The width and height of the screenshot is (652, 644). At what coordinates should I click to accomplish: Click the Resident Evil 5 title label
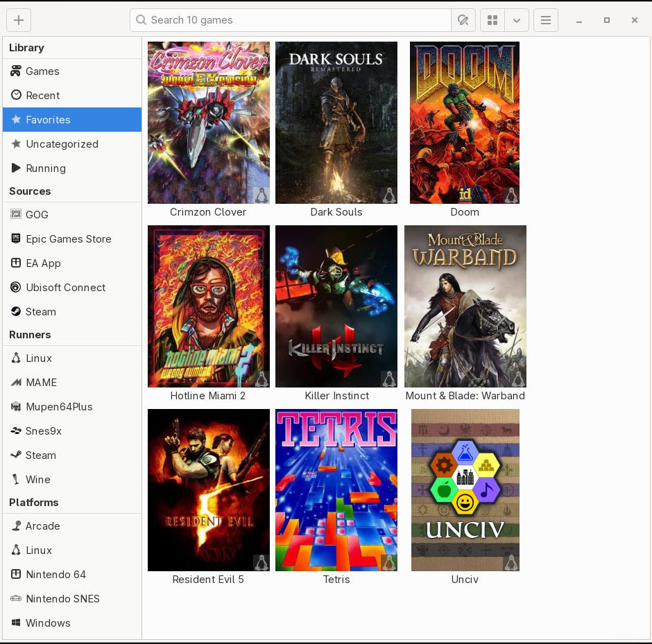point(208,580)
